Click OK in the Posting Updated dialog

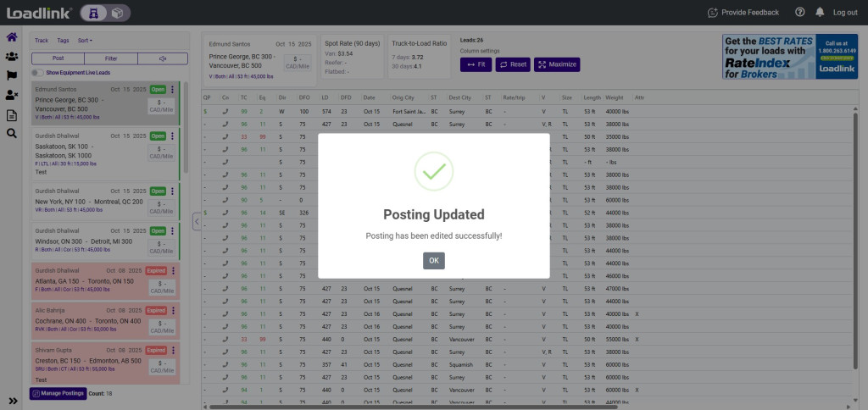(x=433, y=261)
